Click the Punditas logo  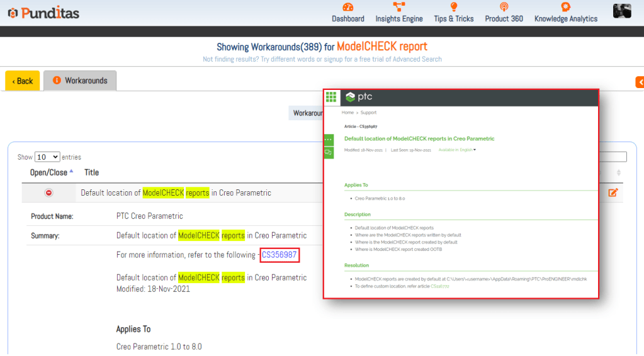[x=43, y=13]
